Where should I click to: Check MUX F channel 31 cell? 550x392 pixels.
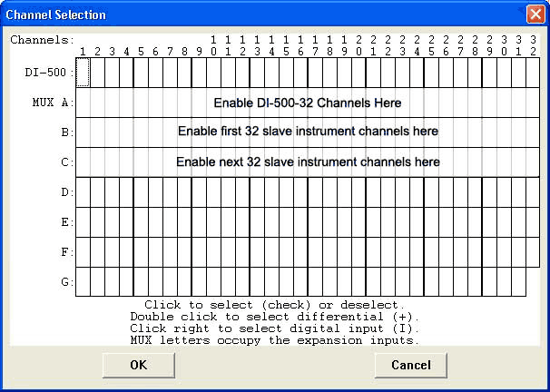pos(518,252)
